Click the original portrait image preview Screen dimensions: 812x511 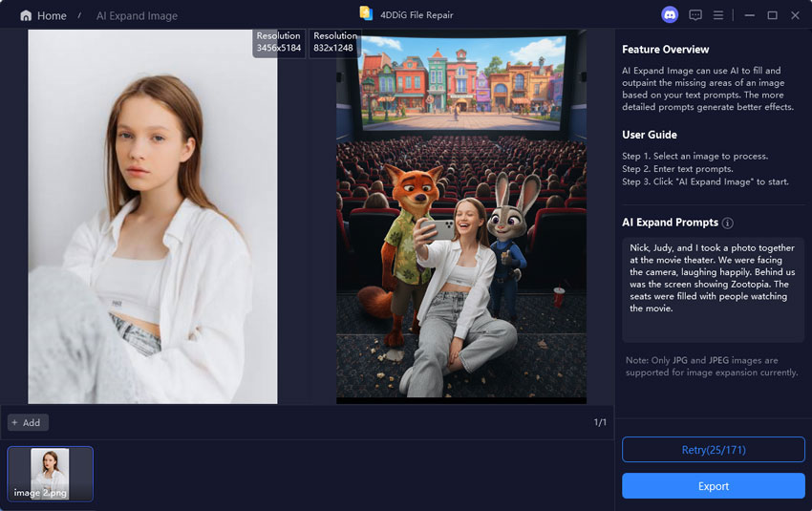[x=153, y=217]
